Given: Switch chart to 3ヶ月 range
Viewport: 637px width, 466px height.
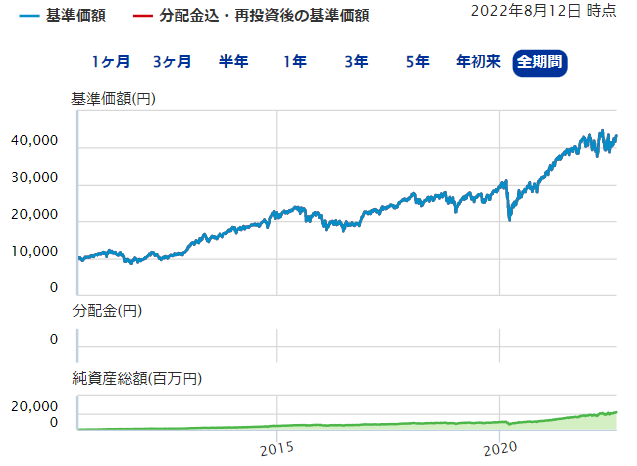Looking at the screenshot, I should tap(172, 62).
